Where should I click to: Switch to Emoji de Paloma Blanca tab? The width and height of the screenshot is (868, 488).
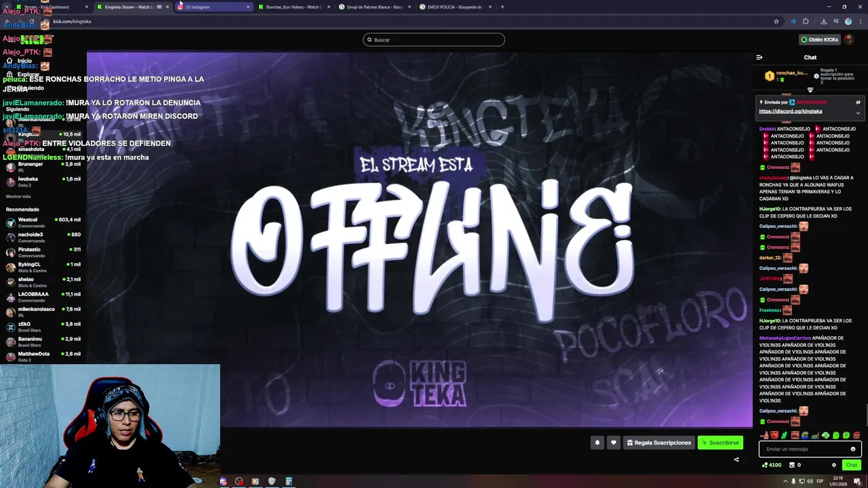click(x=374, y=7)
